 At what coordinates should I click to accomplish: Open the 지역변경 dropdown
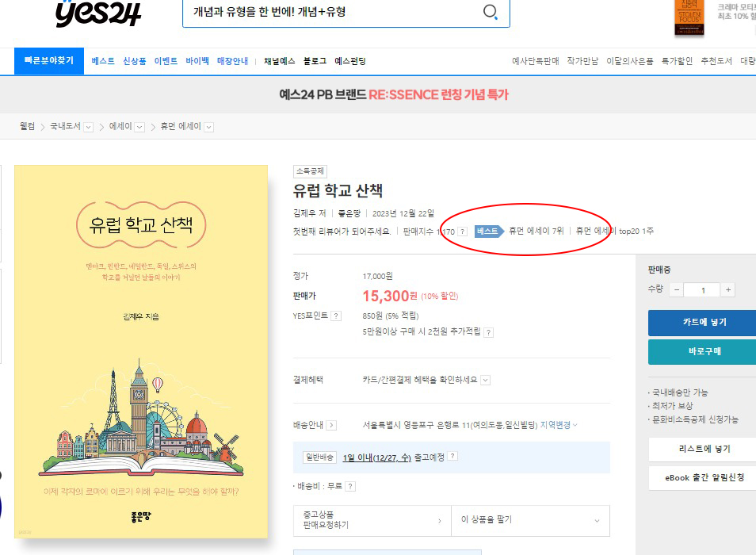(x=559, y=425)
